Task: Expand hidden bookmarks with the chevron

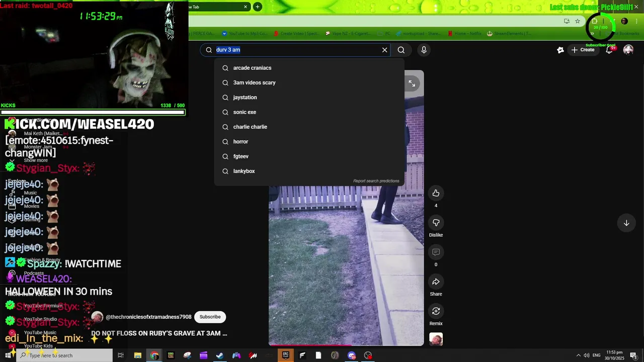Action: coord(592,34)
